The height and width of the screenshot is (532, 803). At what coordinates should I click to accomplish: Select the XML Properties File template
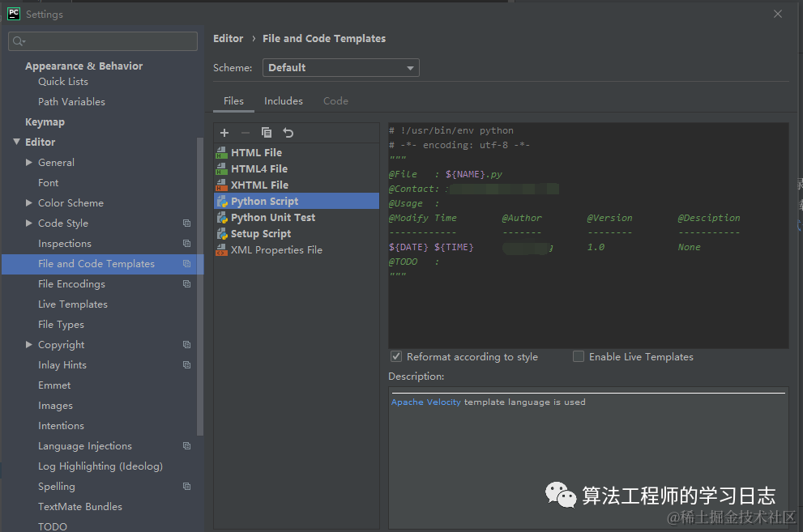pyautogui.click(x=297, y=250)
